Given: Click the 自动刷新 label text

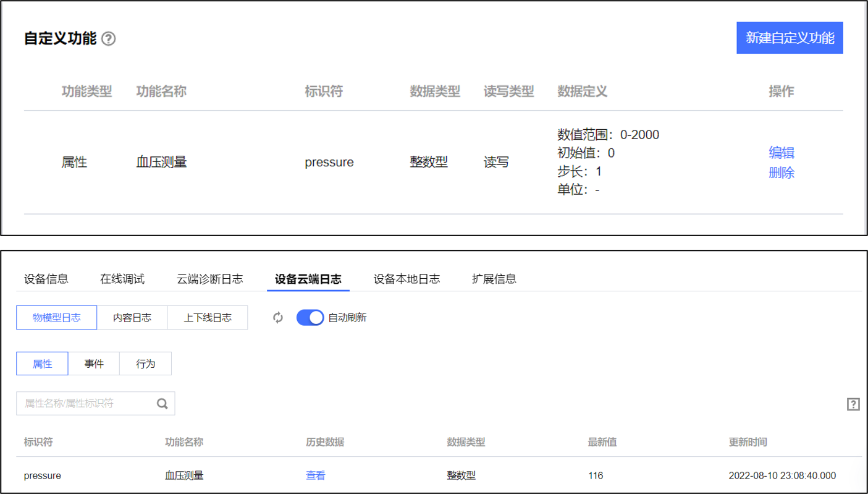Looking at the screenshot, I should coord(347,317).
